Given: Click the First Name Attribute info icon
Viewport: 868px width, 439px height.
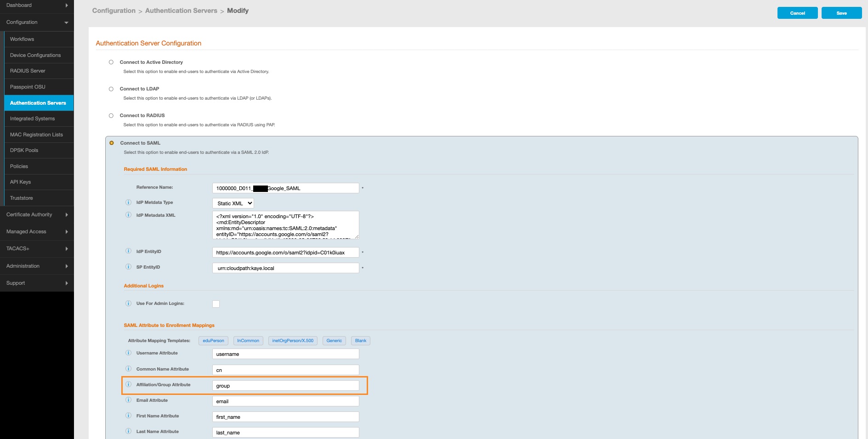Looking at the screenshot, I should click(x=128, y=416).
